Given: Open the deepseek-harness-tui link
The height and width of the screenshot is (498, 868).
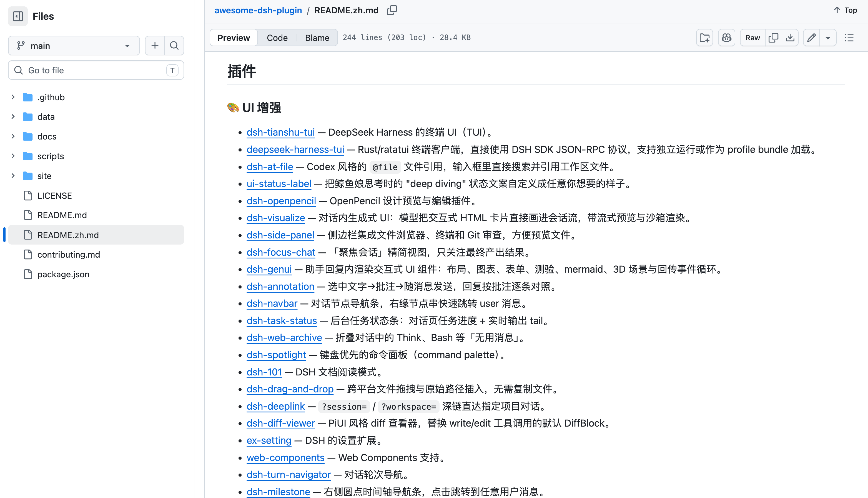Looking at the screenshot, I should 295,150.
